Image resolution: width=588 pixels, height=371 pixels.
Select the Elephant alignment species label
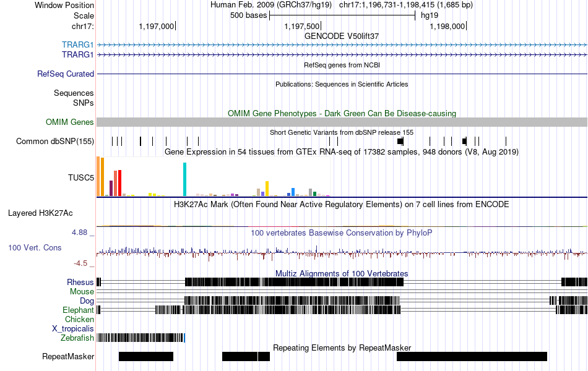pos(78,310)
